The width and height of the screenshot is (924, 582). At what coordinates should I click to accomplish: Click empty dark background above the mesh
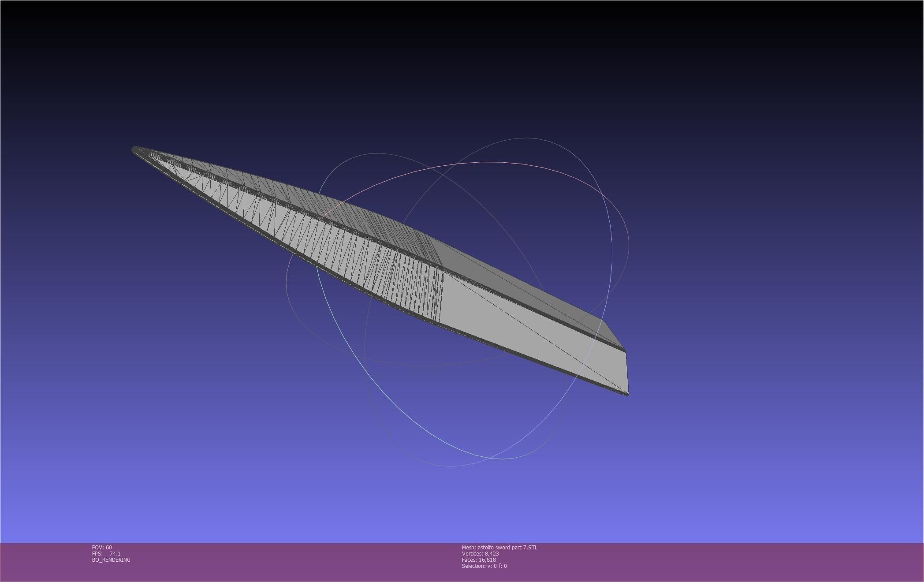pyautogui.click(x=441, y=66)
